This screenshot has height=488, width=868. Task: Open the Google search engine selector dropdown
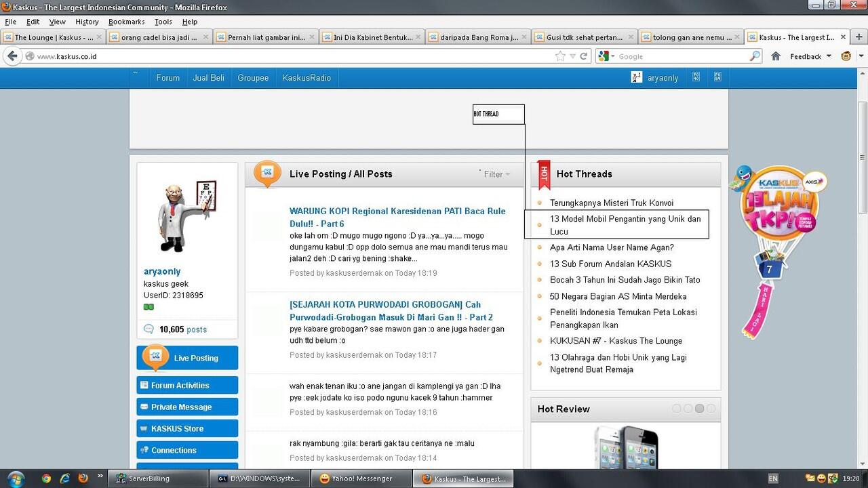[612, 56]
